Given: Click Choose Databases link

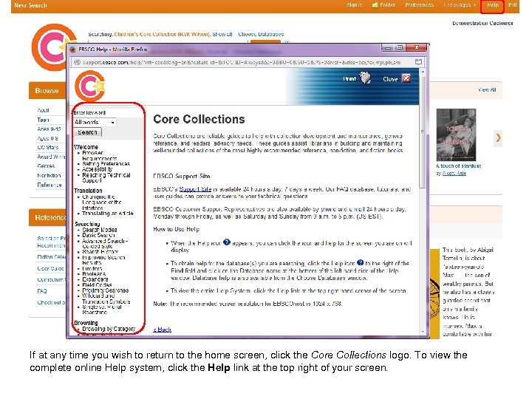Looking at the screenshot, I should pos(261,34).
